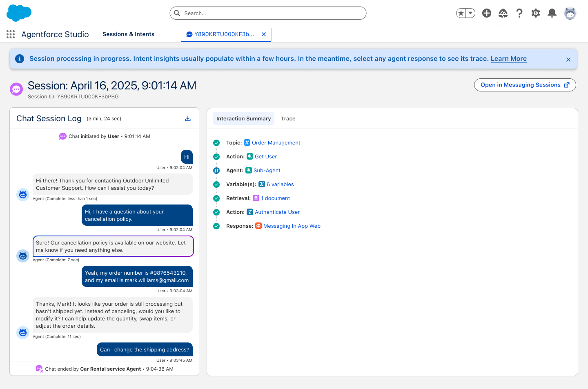Open the Favorites list dropdown arrow
The height and width of the screenshot is (389, 588).
[x=470, y=13]
